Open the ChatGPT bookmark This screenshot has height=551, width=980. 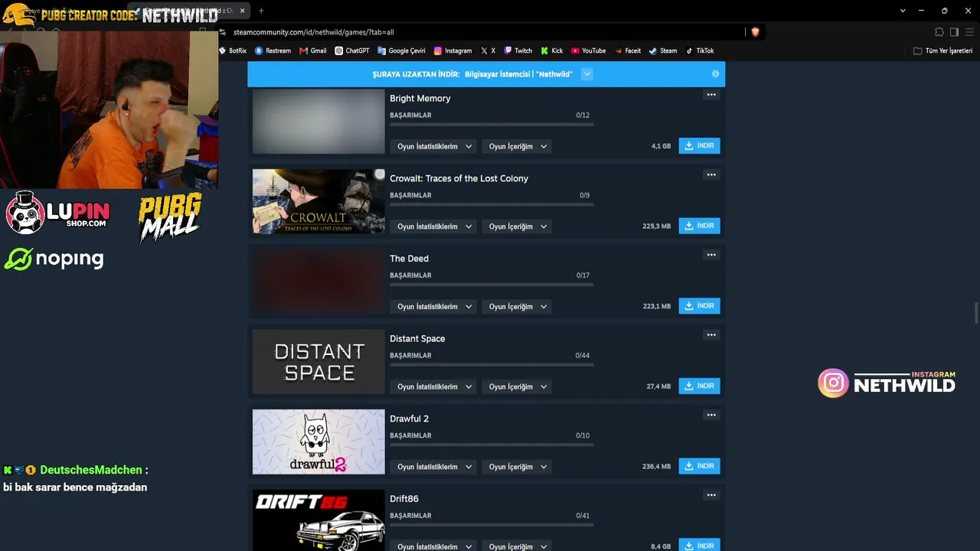[352, 51]
